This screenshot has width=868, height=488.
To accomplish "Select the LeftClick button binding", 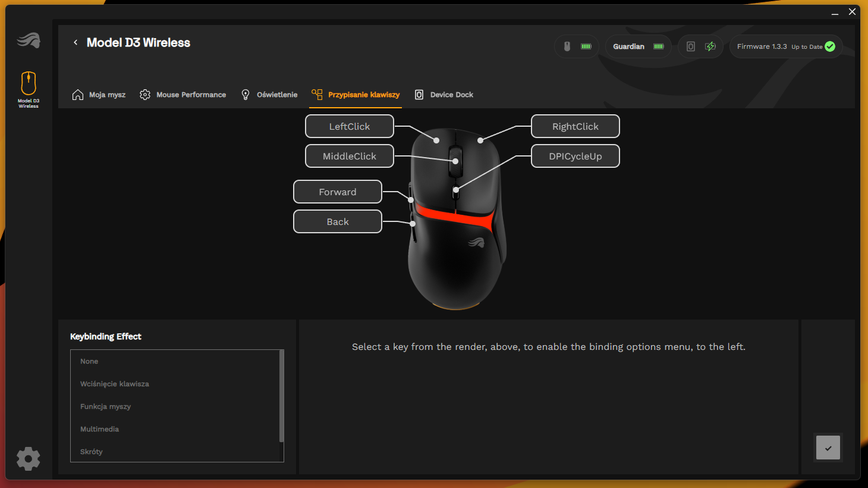I will (350, 126).
